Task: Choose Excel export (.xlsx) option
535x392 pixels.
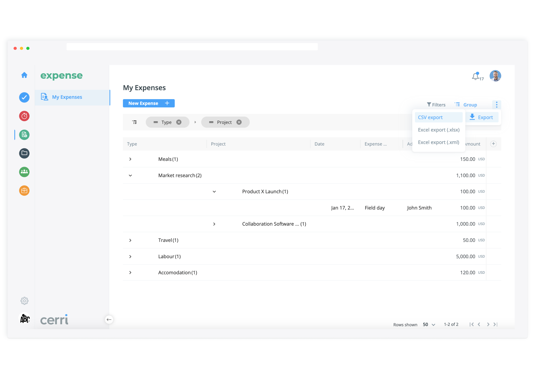Action: point(439,130)
